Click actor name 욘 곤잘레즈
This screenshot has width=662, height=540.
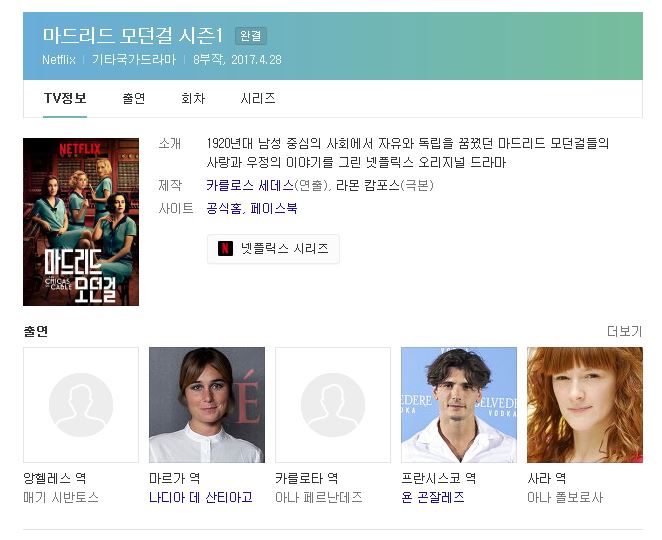click(x=433, y=497)
